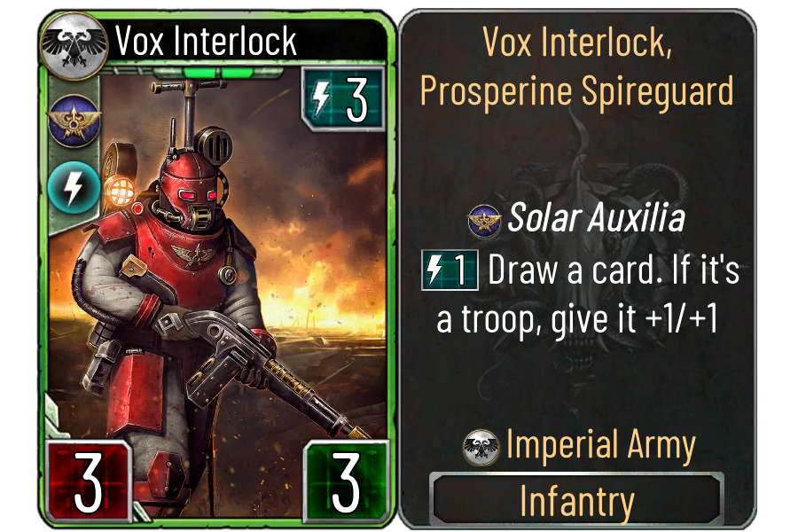This screenshot has width=798, height=532.
Task: Click the ability cost 1 energy icon
Action: coord(450,270)
